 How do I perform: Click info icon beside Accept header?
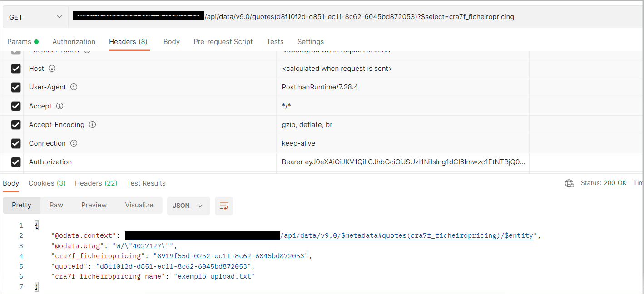[x=59, y=106]
